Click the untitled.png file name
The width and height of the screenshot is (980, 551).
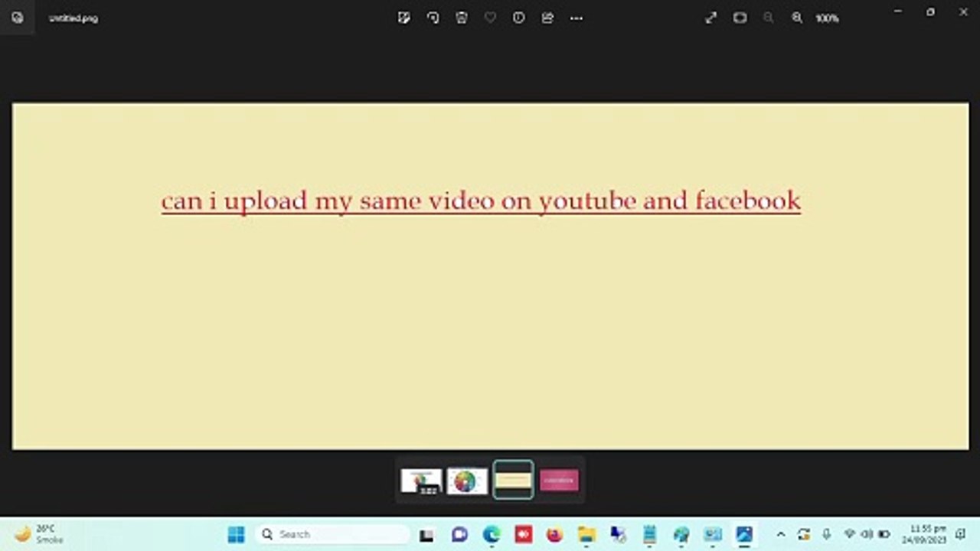73,18
